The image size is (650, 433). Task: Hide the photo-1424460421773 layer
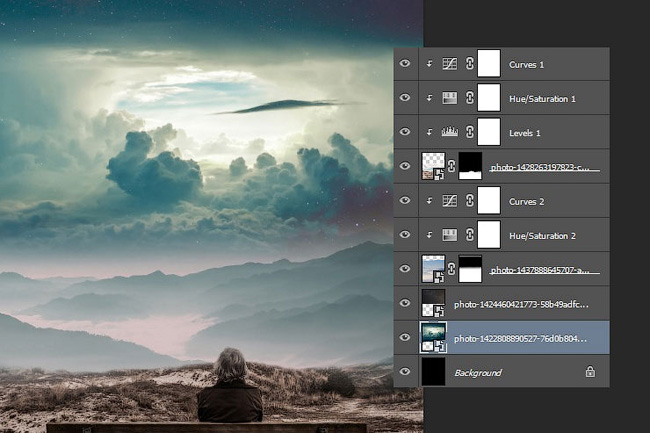(x=405, y=303)
